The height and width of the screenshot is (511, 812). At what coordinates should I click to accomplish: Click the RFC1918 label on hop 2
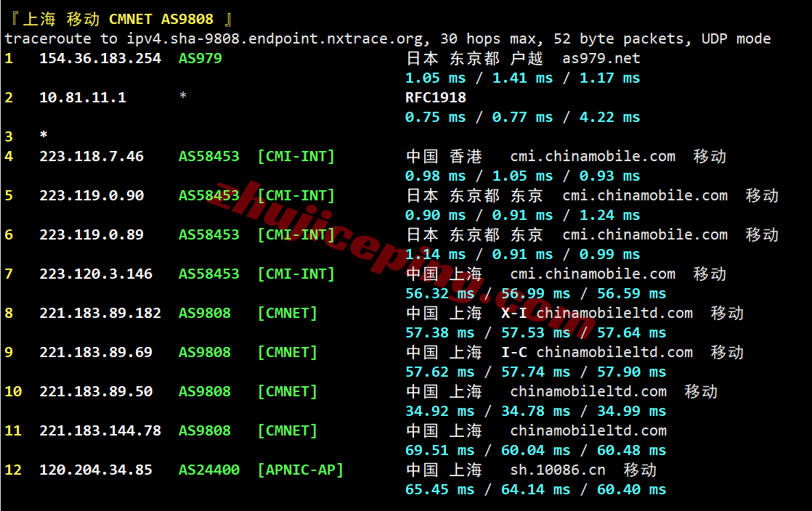coord(437,97)
